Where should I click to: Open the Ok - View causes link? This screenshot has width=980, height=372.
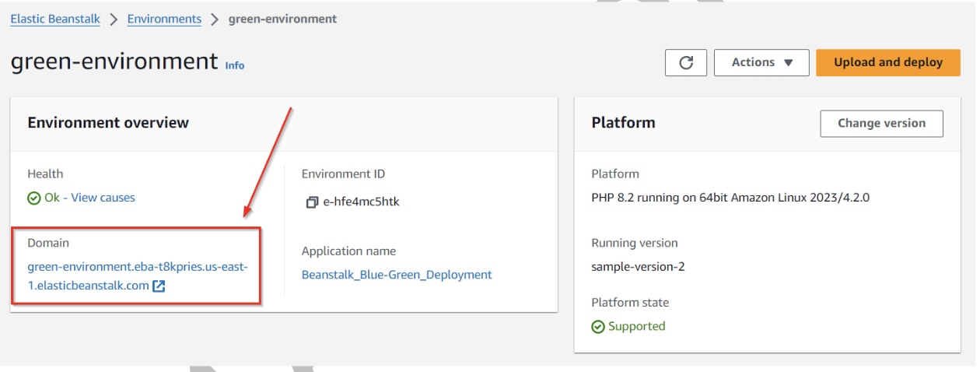coord(89,198)
